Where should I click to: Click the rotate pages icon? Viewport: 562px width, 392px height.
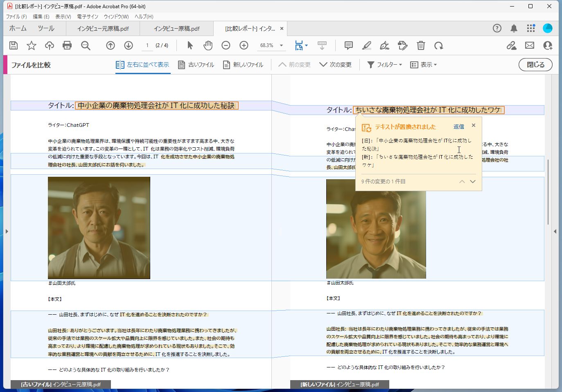point(439,45)
